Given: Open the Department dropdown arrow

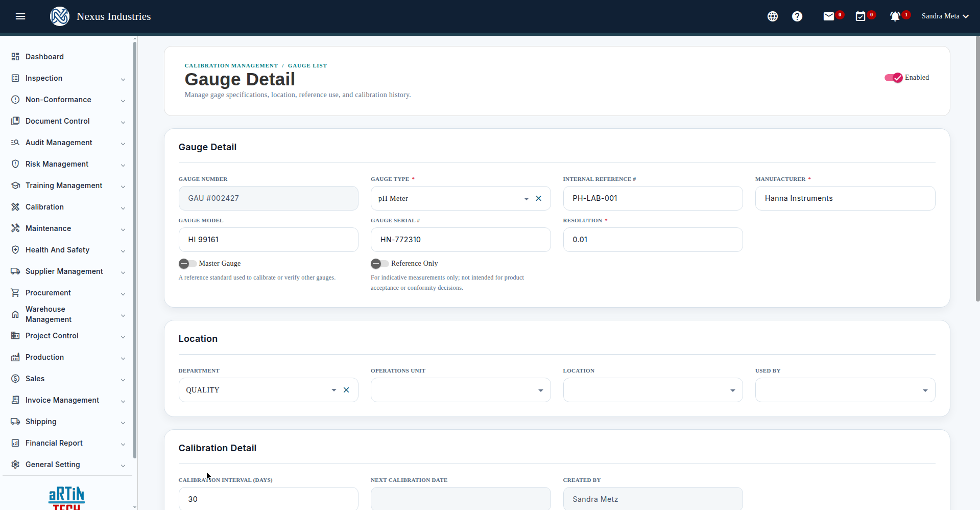Looking at the screenshot, I should 334,390.
